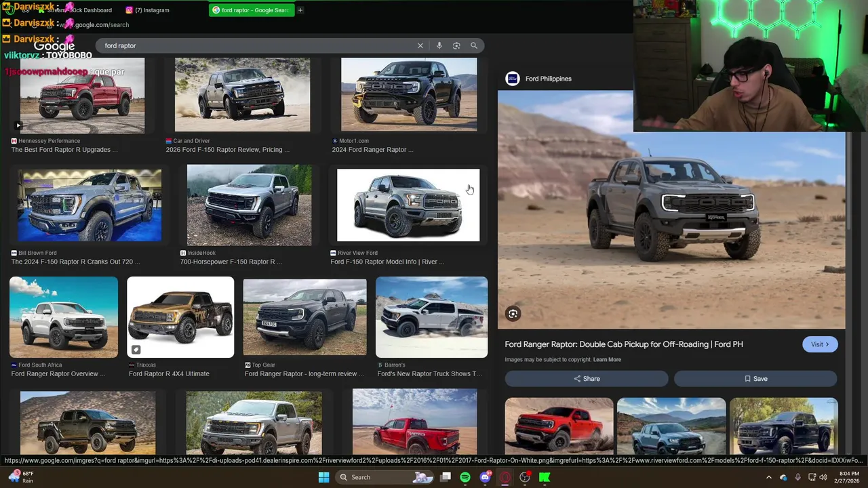Open the red Hennessey Performance Raptor thumbnail
Screen dimensions: 868x488
coord(82,95)
